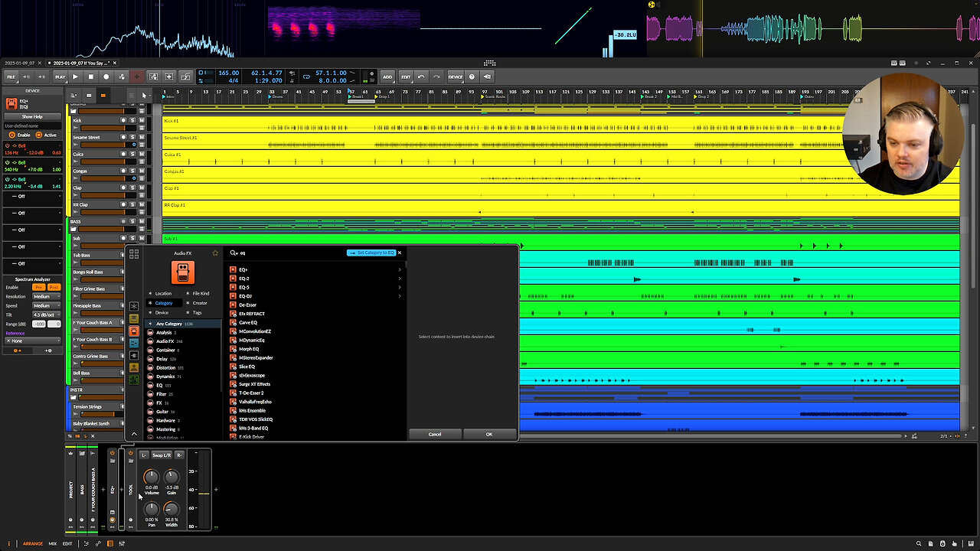This screenshot has height=551, width=980.
Task: Enable the Post spectrum analyzer button
Action: click(x=54, y=288)
